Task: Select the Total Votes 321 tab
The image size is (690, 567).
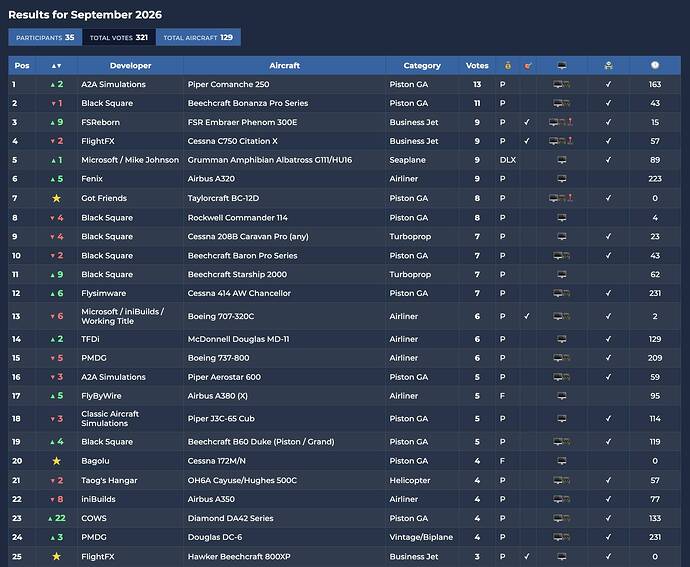Action: click(119, 37)
